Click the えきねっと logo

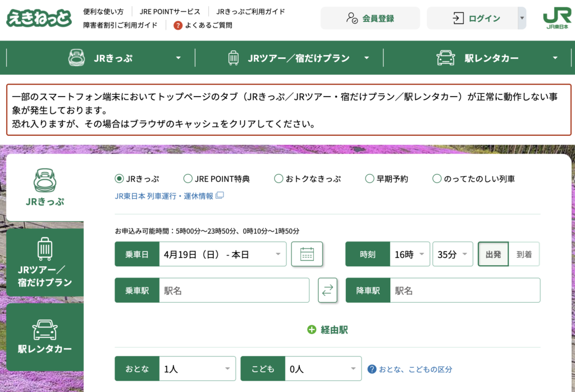point(39,17)
